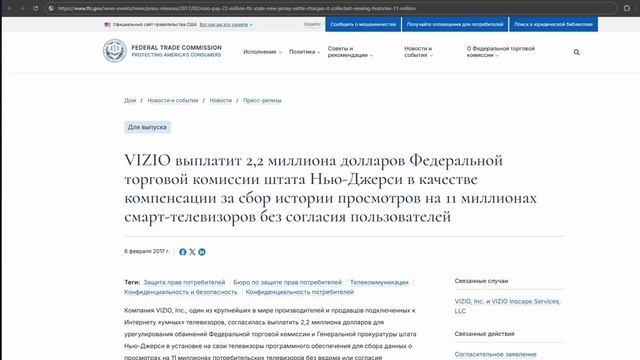Viewport: 640px width, 360px height.
Task: Click the Сообщить о мошенничестве button
Action: coord(363,24)
